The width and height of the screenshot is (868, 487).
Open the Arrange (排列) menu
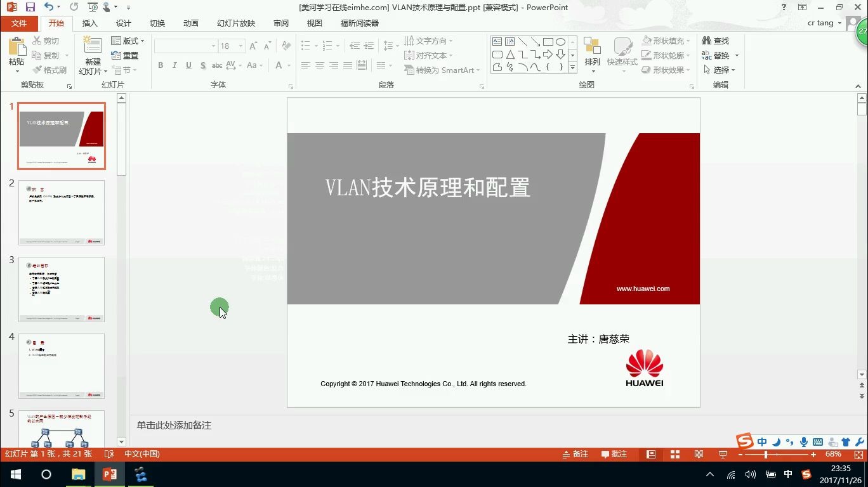[592, 55]
